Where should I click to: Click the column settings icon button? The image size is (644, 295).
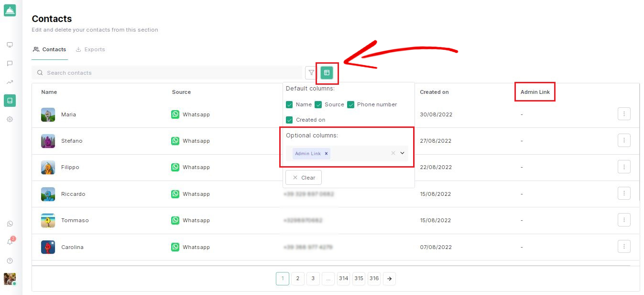tap(327, 73)
